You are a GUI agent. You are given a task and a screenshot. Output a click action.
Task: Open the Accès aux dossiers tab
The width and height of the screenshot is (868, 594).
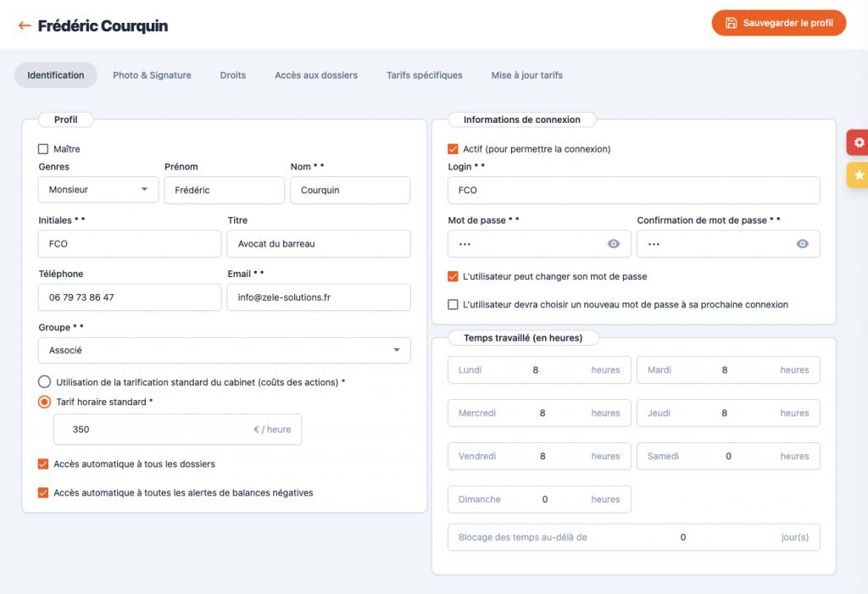point(315,75)
